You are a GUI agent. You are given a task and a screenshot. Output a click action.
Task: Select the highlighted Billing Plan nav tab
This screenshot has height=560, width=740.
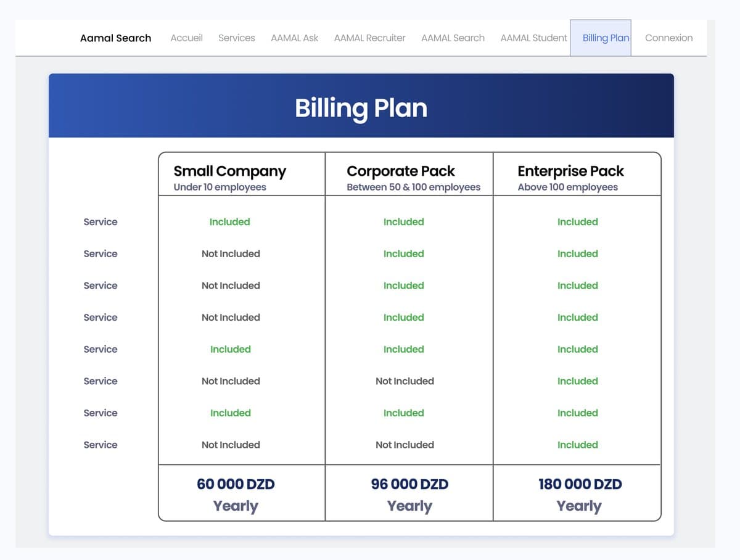(x=601, y=38)
